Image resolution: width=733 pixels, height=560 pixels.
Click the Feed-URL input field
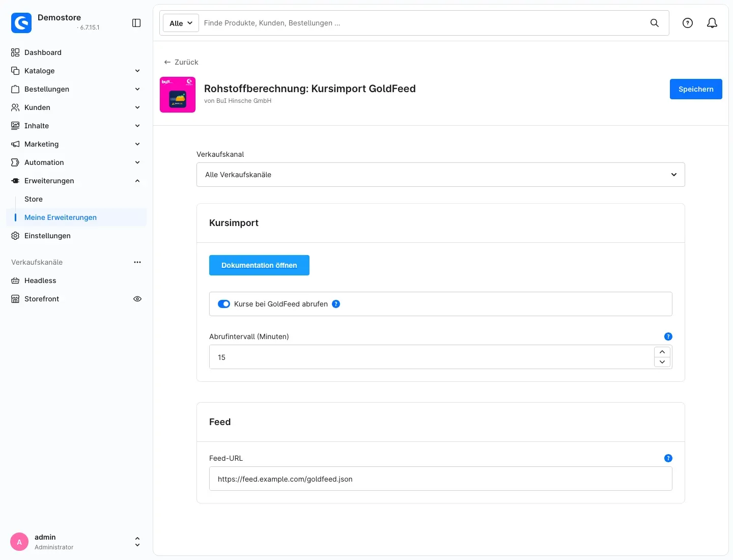[x=441, y=479]
